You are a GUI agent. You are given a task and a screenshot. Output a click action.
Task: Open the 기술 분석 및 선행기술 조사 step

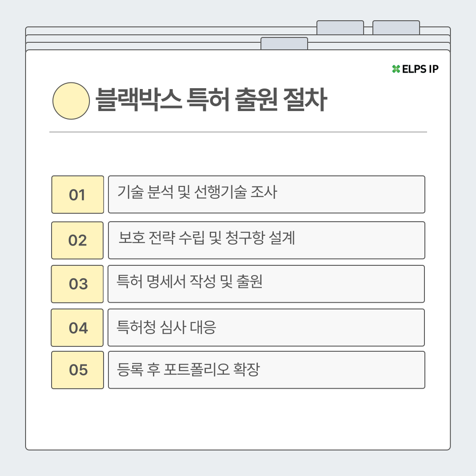[x=266, y=194]
